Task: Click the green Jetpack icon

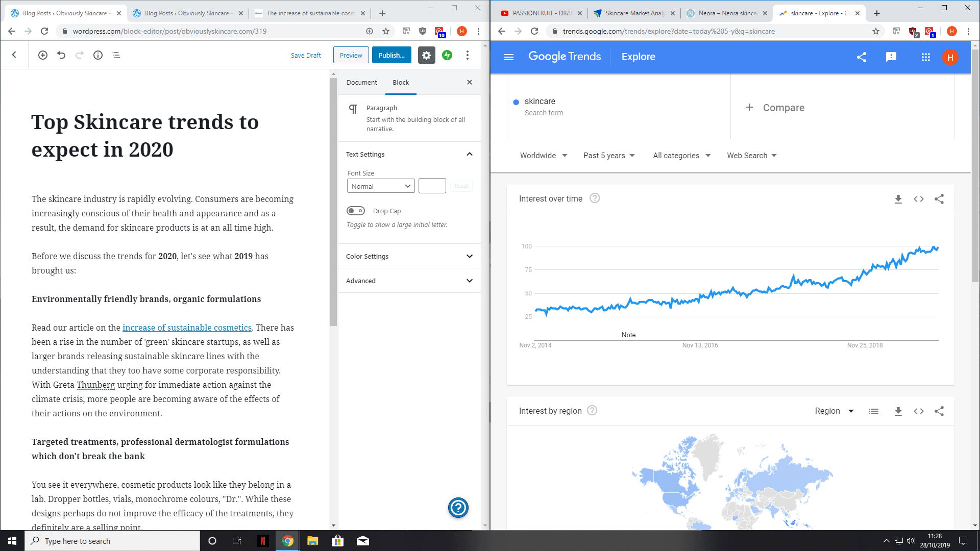Action: (x=447, y=55)
